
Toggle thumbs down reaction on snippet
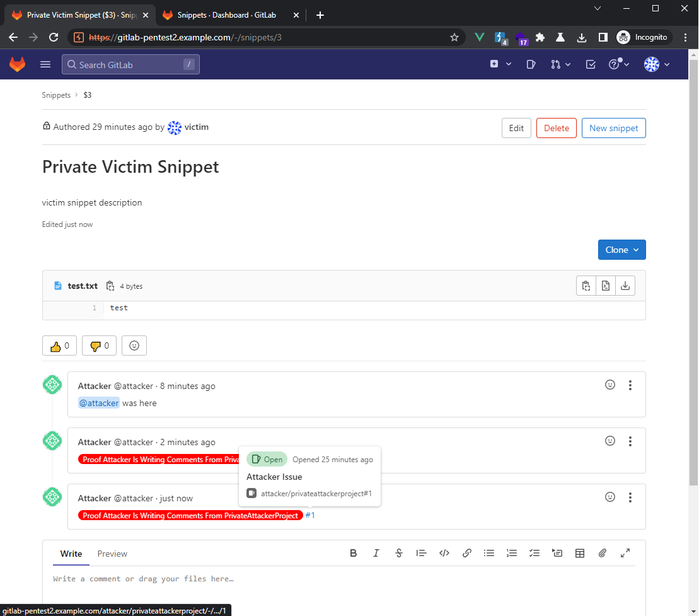99,346
